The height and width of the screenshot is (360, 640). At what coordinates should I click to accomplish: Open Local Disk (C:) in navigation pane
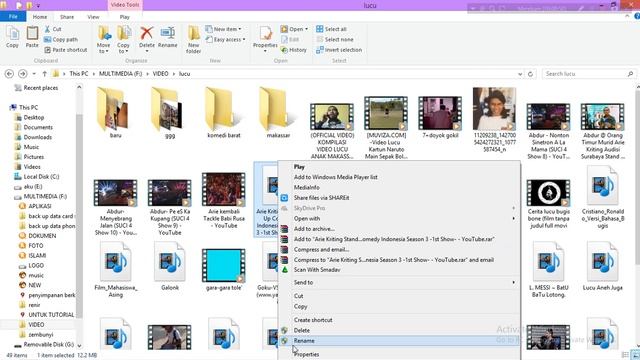coord(41,177)
